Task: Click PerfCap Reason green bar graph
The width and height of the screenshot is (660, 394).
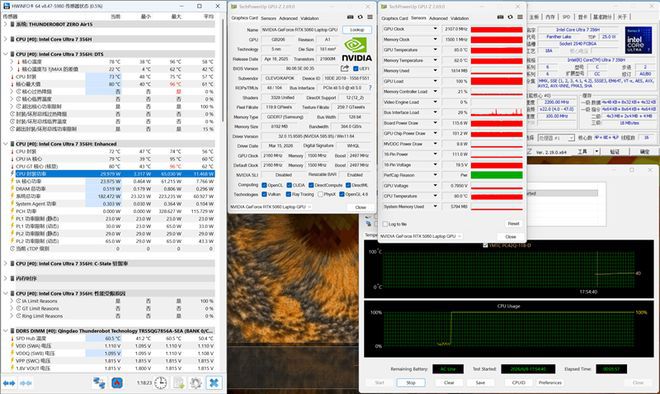Action: point(497,175)
